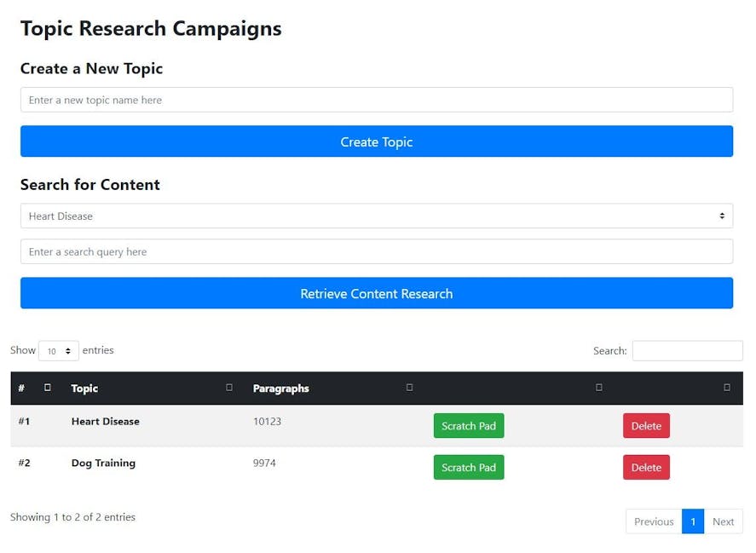The height and width of the screenshot is (553, 756).
Task: Select page 1 in pagination
Action: coord(692,521)
